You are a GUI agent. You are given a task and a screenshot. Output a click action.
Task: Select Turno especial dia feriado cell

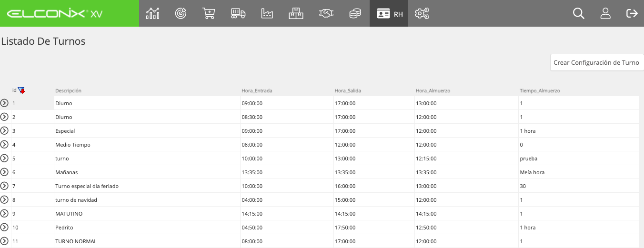point(147,186)
